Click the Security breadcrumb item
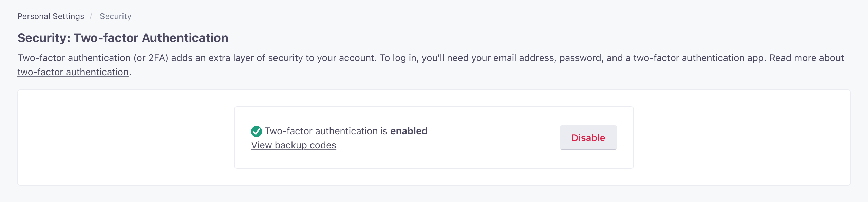The height and width of the screenshot is (202, 868). (x=115, y=16)
